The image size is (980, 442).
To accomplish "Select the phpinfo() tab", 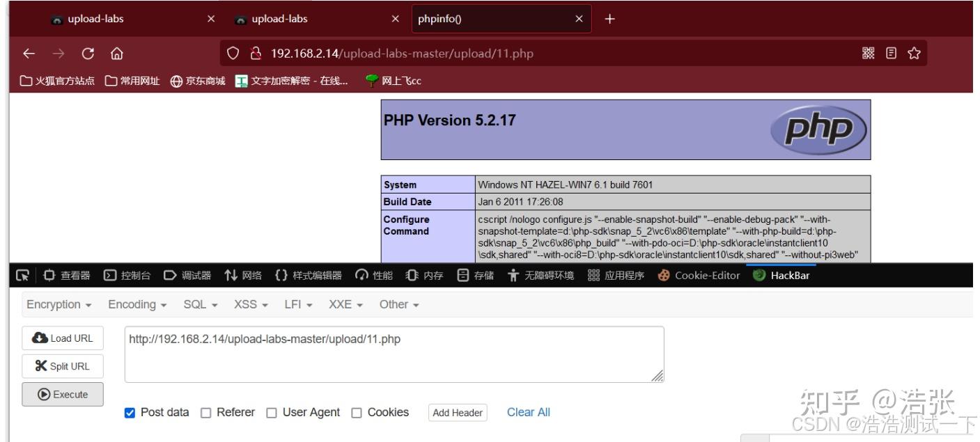I will click(501, 19).
